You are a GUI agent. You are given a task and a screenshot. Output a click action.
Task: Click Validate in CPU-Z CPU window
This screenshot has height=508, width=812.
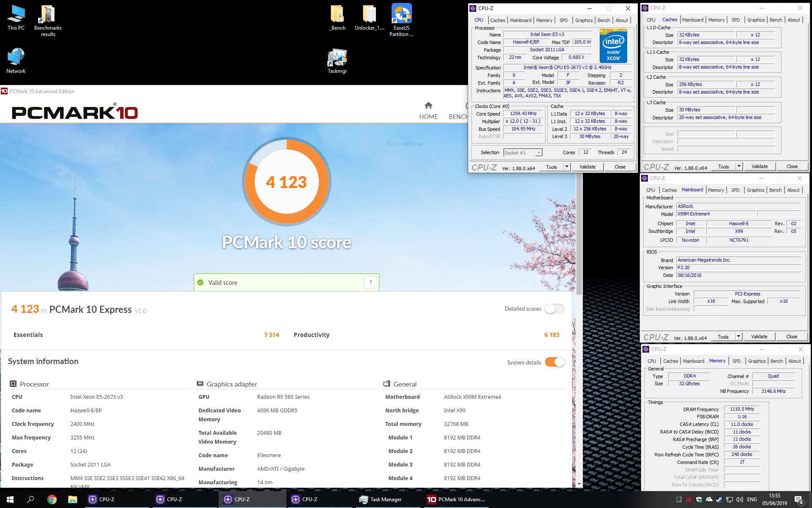(x=587, y=167)
